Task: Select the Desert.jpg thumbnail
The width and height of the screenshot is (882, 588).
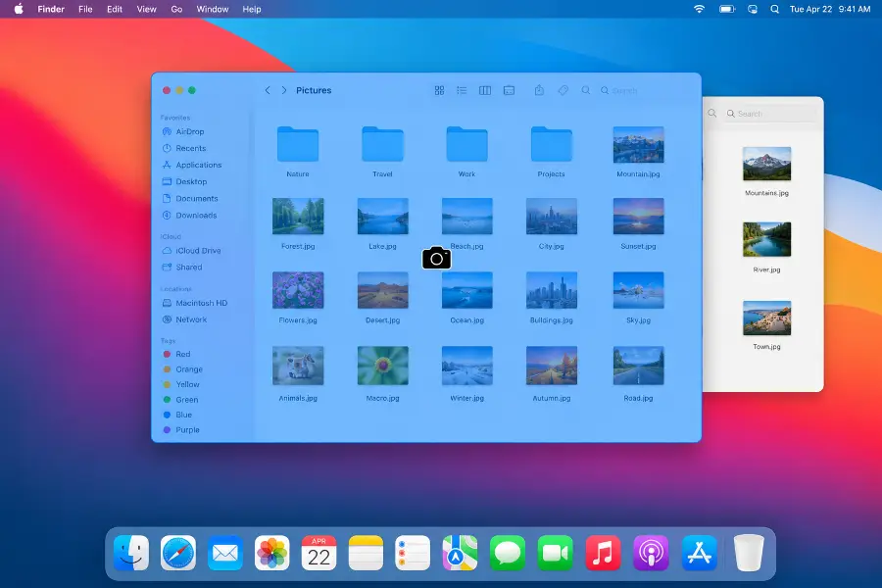Action: 382,290
